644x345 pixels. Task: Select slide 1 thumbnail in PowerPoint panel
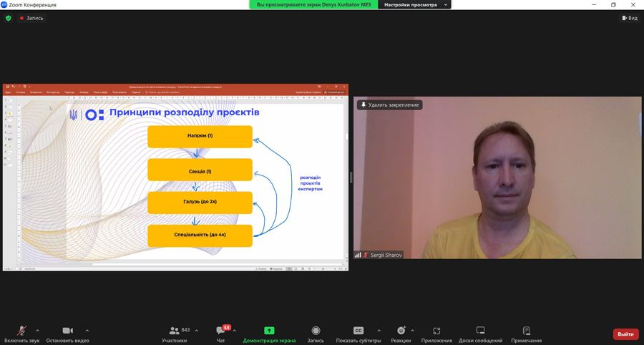[x=9, y=100]
